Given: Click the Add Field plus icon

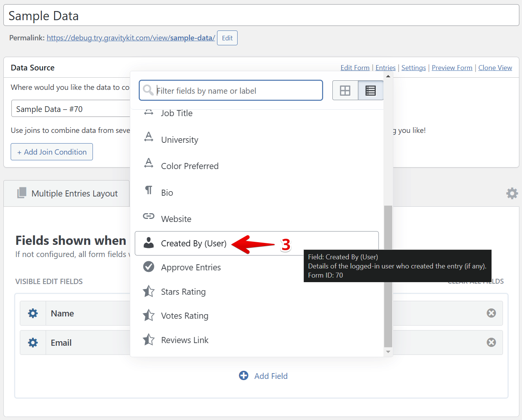Looking at the screenshot, I should (x=244, y=375).
